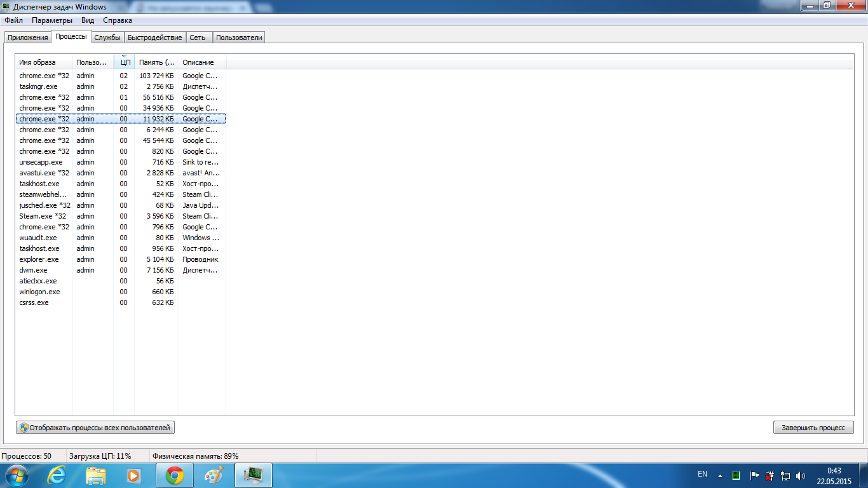868x488 pixels.
Task: Click the Task Manager taskbar button
Action: pos(254,475)
